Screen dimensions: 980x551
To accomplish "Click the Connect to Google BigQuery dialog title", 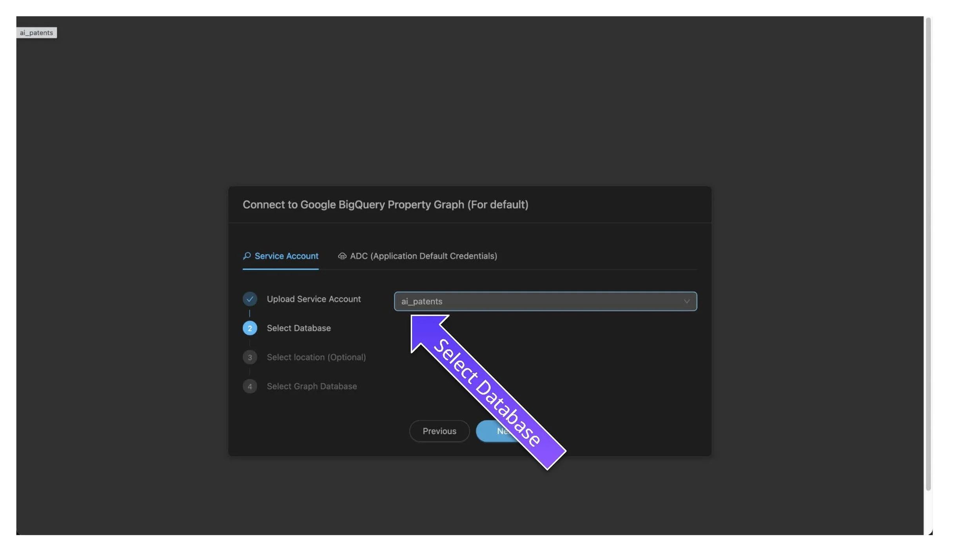I will [x=385, y=205].
